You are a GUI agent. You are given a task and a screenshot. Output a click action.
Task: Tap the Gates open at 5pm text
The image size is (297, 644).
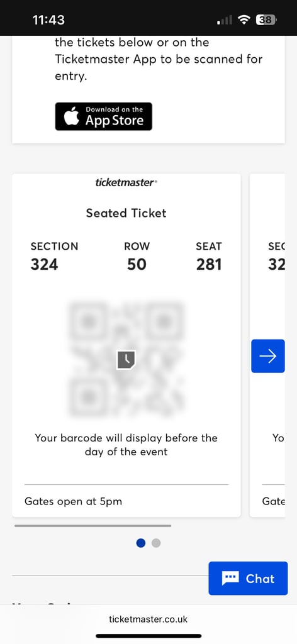click(73, 501)
